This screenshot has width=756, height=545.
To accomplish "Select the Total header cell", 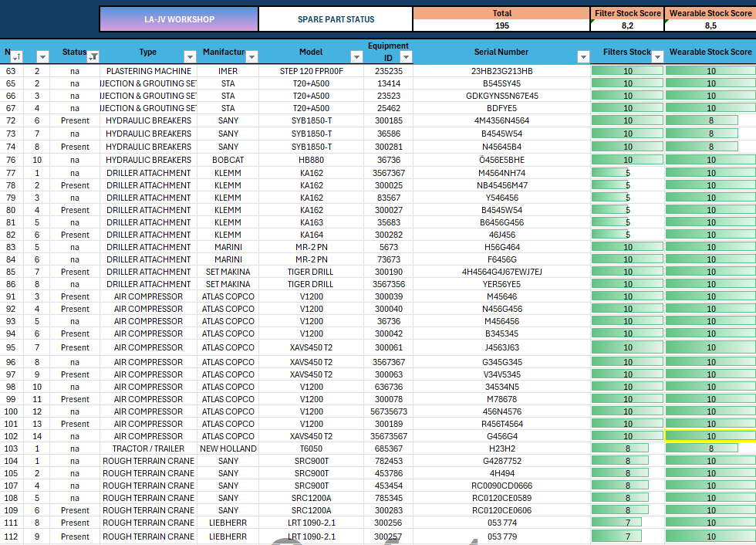I will pyautogui.click(x=502, y=13).
